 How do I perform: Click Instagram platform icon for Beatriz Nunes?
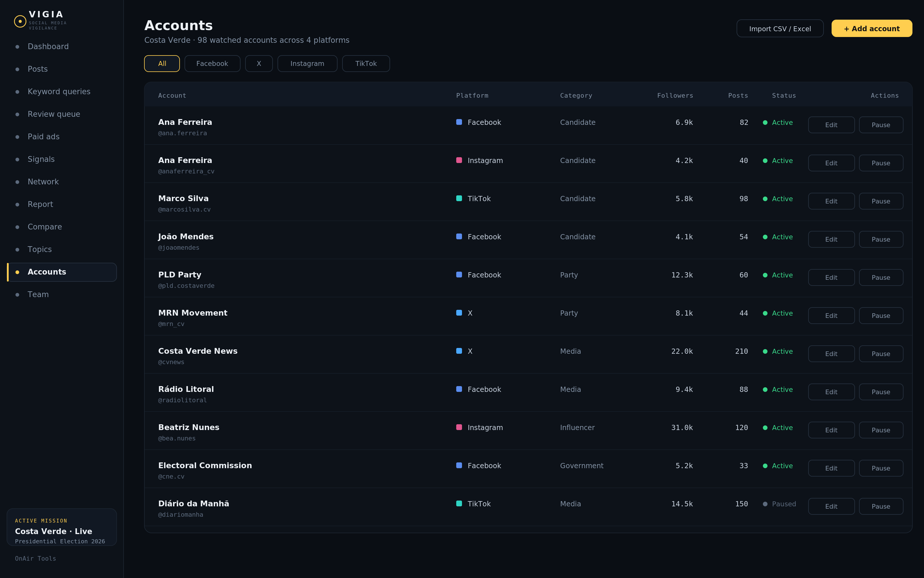point(459,427)
